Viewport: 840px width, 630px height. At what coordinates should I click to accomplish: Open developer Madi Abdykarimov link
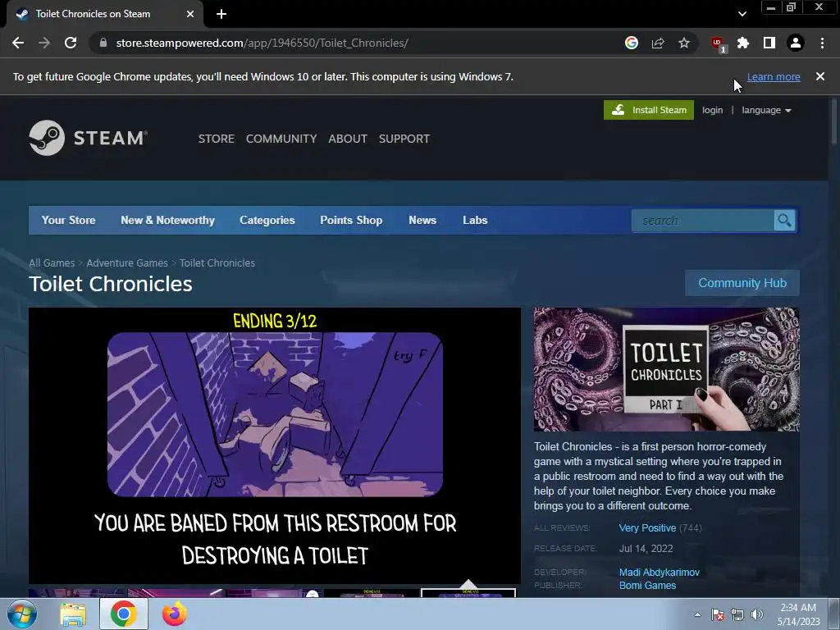[x=660, y=572]
